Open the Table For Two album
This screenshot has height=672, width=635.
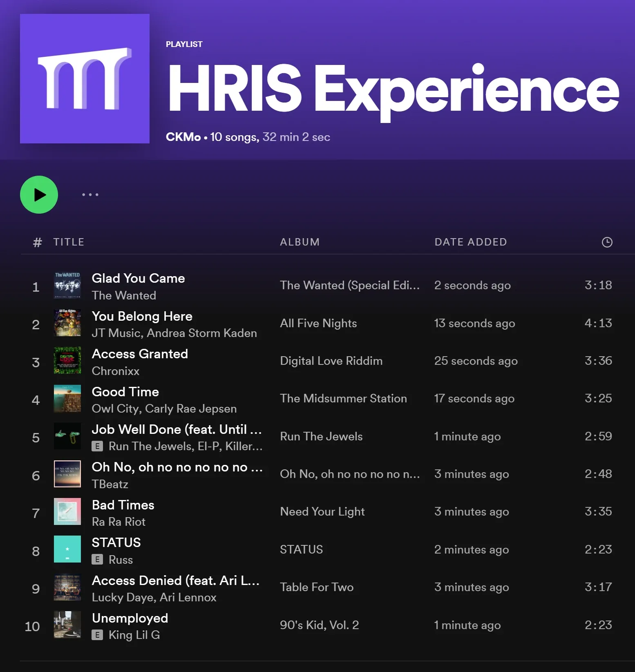click(x=317, y=587)
